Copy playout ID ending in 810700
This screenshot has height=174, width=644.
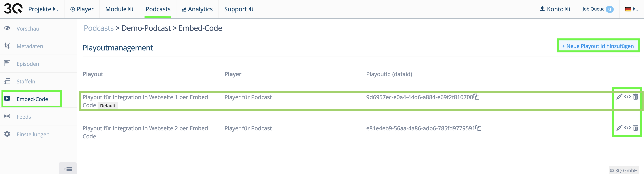(476, 97)
